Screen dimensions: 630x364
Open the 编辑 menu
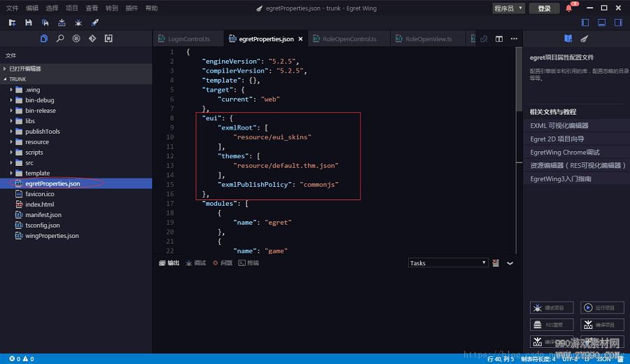pyautogui.click(x=32, y=8)
